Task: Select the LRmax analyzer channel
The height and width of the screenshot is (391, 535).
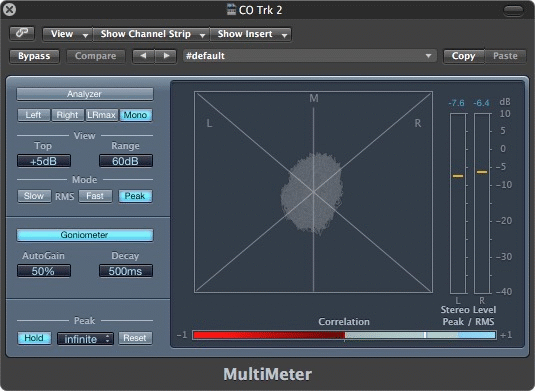Action: click(101, 115)
